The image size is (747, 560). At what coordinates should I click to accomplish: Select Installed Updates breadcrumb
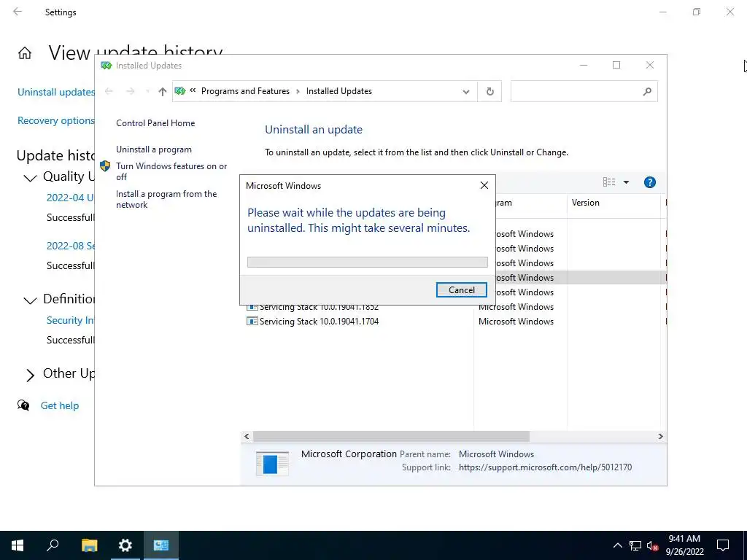[338, 91]
